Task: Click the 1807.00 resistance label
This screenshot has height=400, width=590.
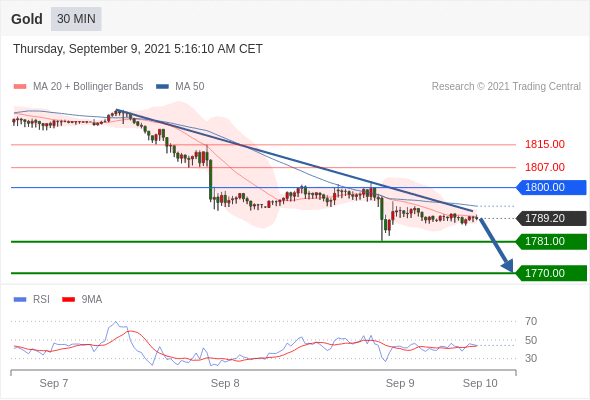Action: pos(545,167)
